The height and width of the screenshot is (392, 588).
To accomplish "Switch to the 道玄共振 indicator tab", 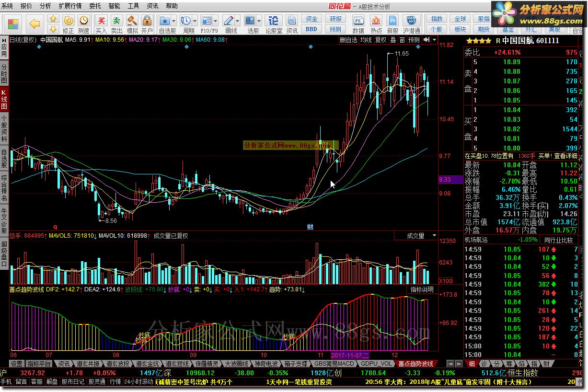I will 89,364.
